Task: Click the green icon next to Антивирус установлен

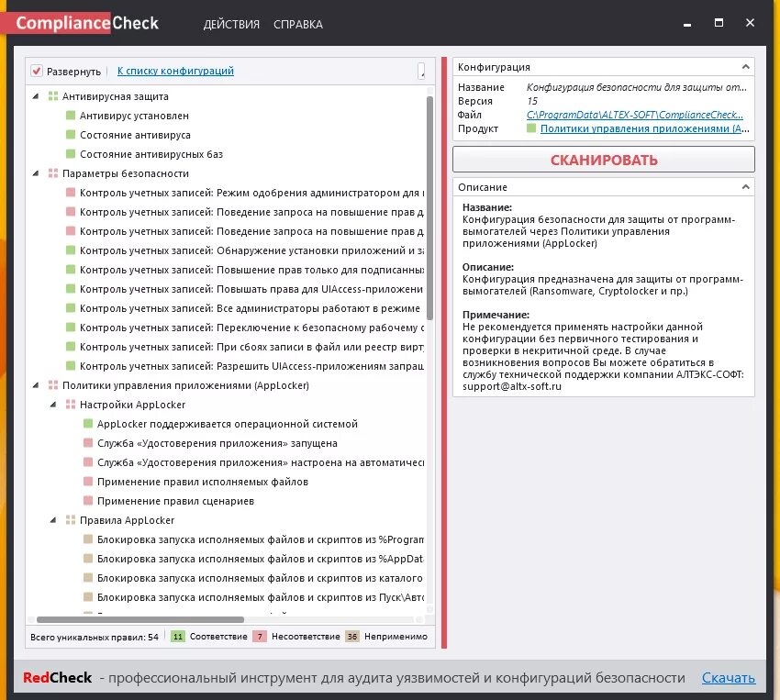Action: coord(71,116)
